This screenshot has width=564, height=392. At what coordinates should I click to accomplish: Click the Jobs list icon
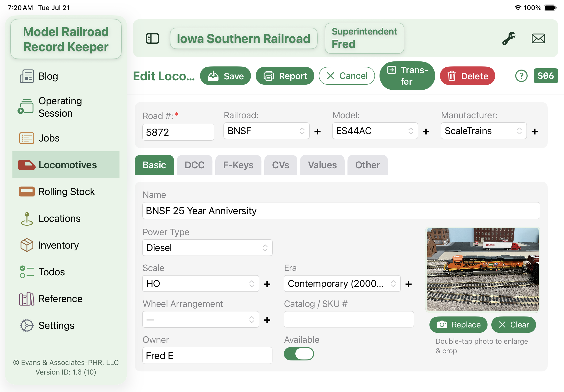tap(27, 138)
